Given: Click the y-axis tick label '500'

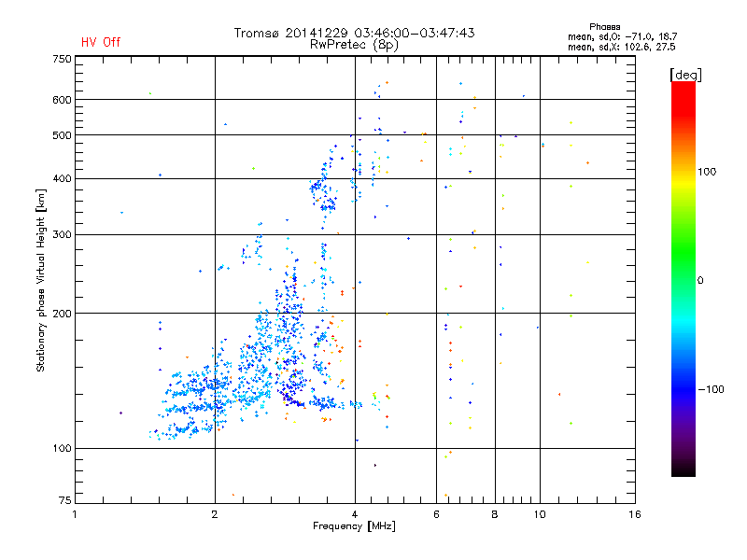Looking at the screenshot, I should tap(62, 135).
